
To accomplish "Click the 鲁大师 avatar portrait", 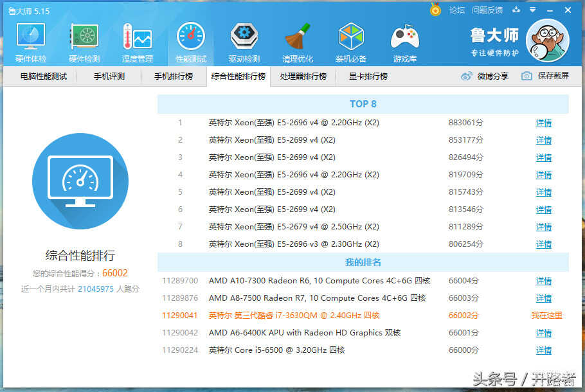I will click(547, 40).
